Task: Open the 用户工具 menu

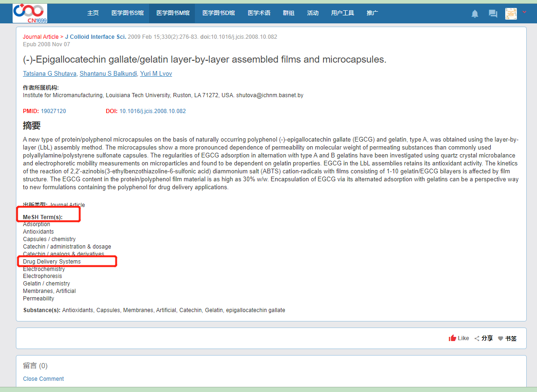Action: [x=342, y=13]
